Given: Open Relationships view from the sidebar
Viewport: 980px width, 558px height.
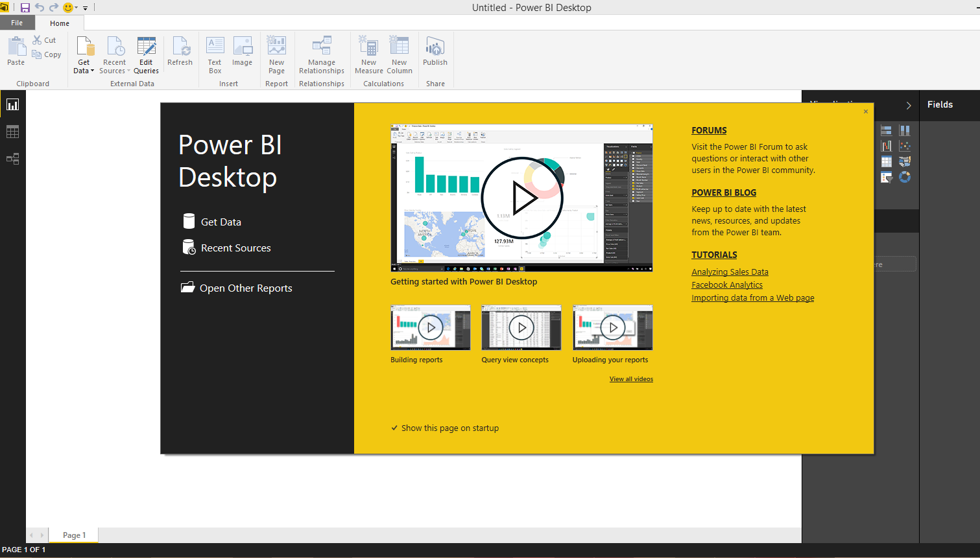Looking at the screenshot, I should (x=12, y=159).
